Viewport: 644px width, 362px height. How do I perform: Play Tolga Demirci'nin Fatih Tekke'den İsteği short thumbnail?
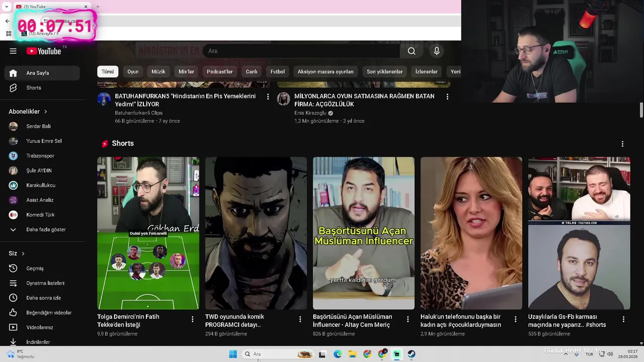(148, 233)
